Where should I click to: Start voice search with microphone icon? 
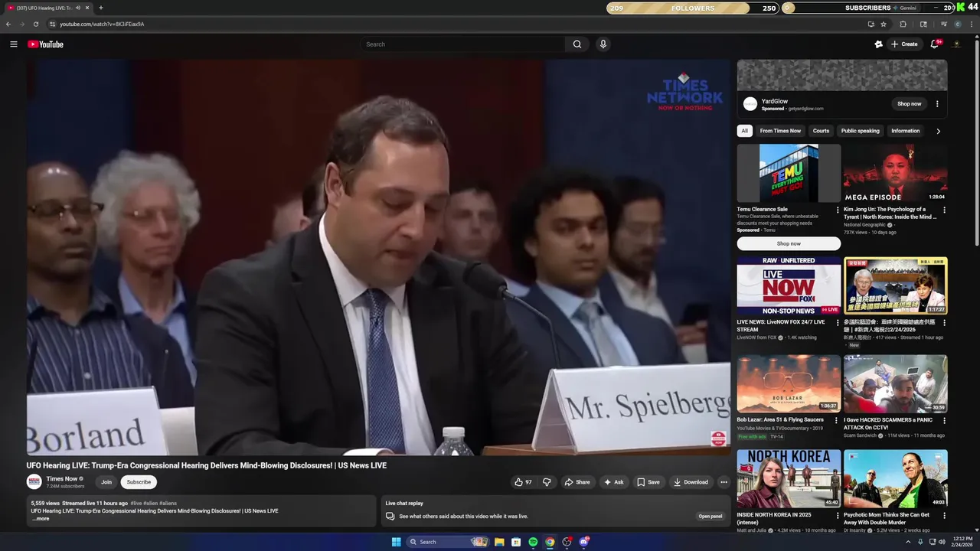603,44
